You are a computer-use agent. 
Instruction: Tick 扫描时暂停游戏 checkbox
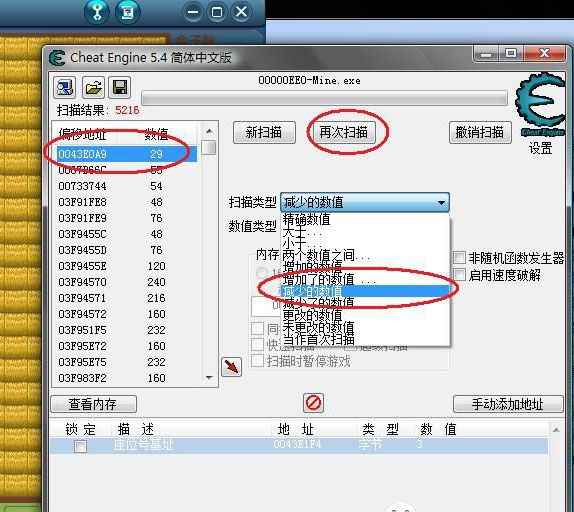click(x=257, y=360)
